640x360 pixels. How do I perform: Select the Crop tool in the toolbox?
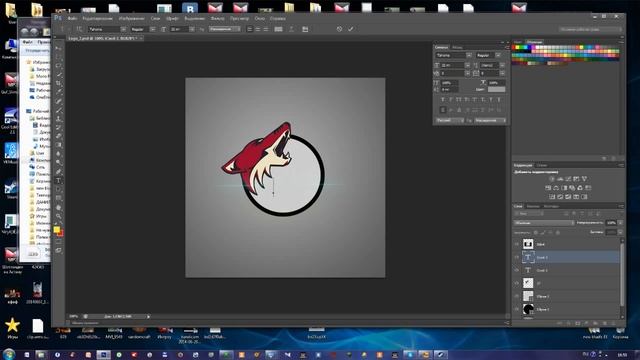click(x=59, y=83)
